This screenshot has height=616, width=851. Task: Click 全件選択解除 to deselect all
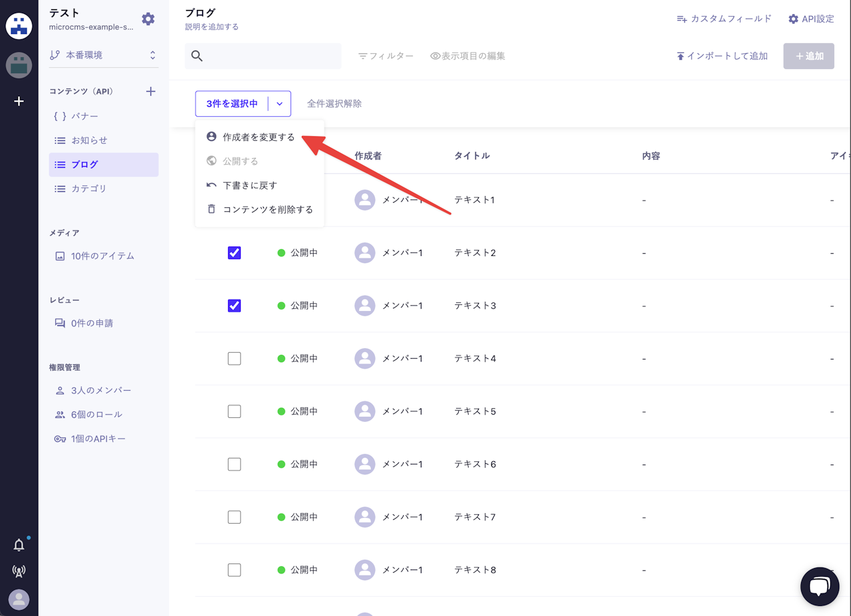tap(334, 104)
